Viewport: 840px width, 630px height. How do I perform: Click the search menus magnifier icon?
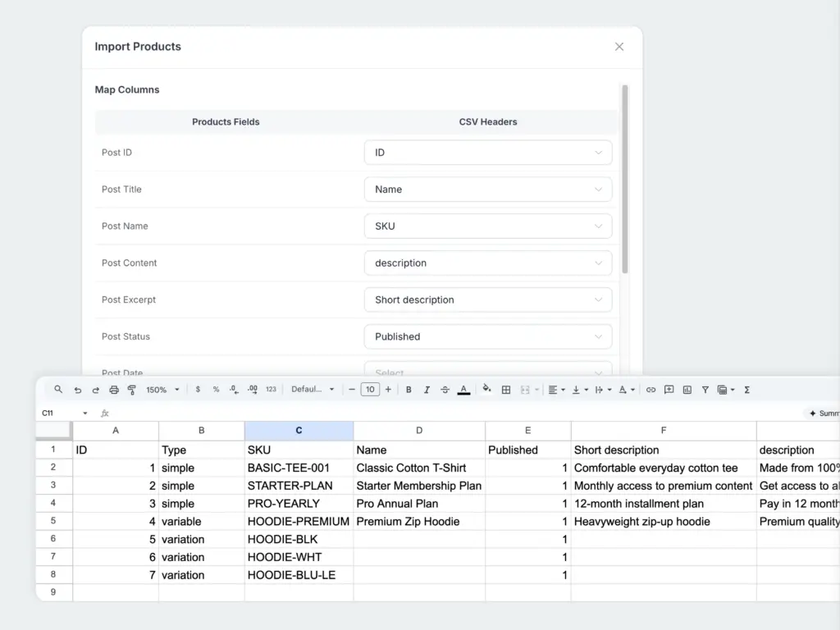point(58,390)
